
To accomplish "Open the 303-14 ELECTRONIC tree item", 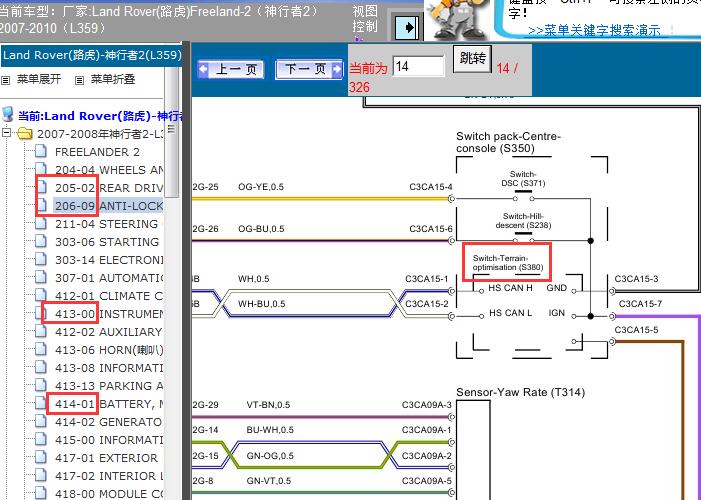I will 109,260.
